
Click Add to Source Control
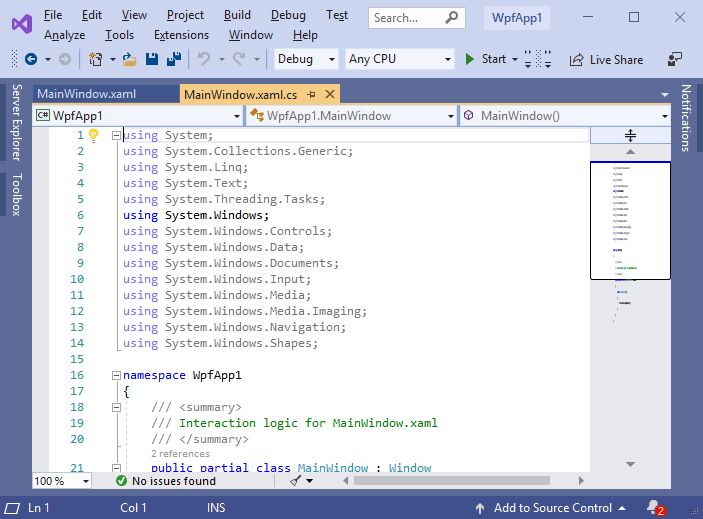(x=553, y=508)
